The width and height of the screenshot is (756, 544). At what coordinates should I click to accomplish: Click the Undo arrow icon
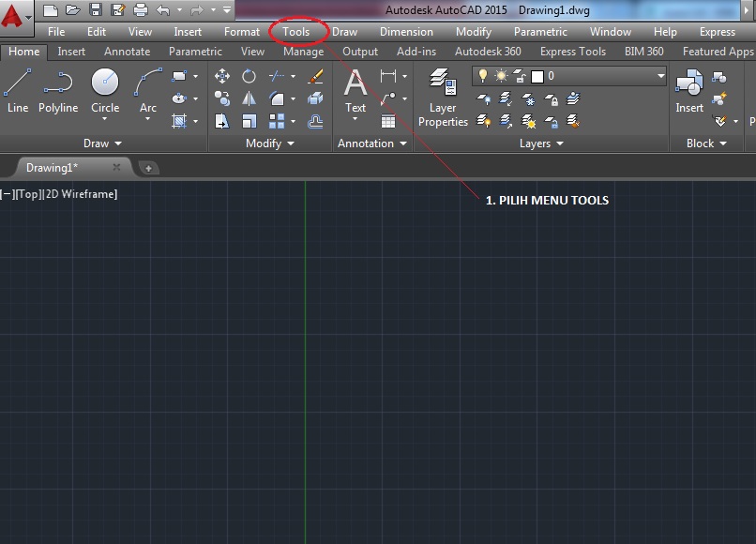163,9
